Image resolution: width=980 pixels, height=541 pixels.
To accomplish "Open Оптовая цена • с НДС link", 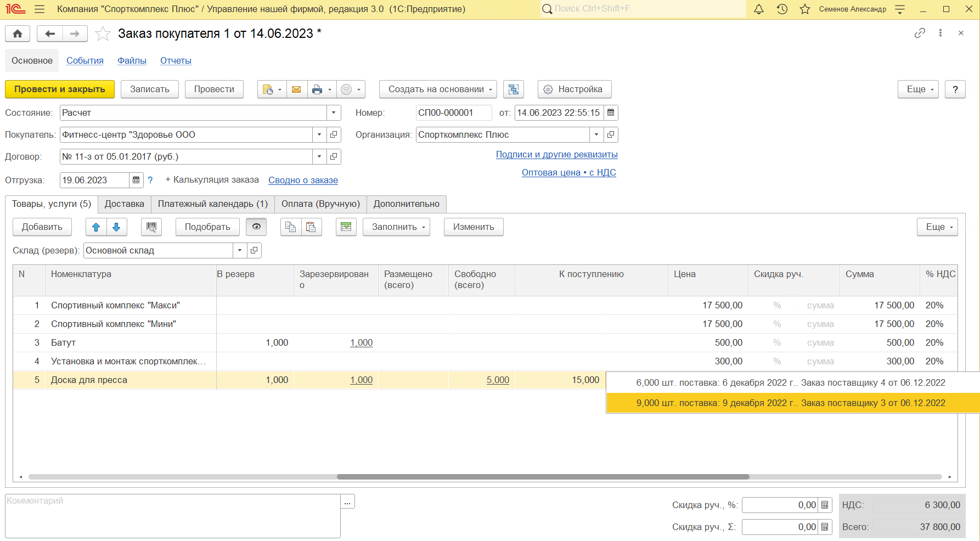I will tap(569, 173).
